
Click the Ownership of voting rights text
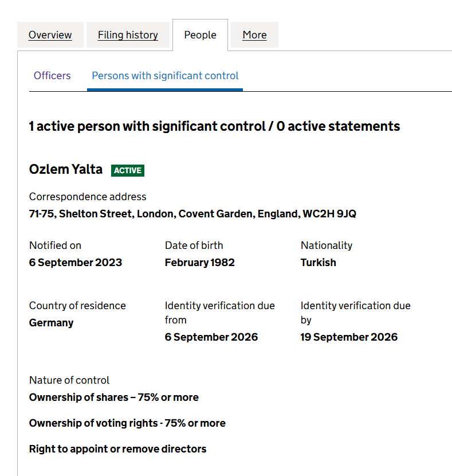click(127, 423)
